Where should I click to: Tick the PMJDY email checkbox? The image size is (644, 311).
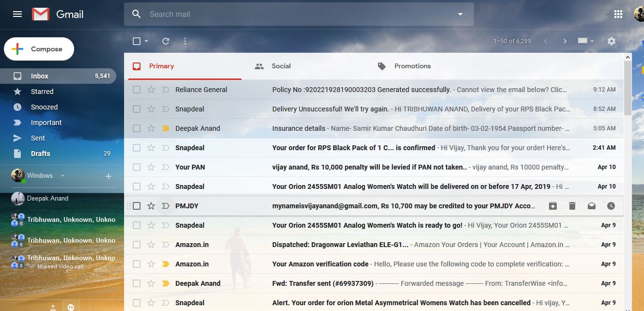(x=137, y=206)
